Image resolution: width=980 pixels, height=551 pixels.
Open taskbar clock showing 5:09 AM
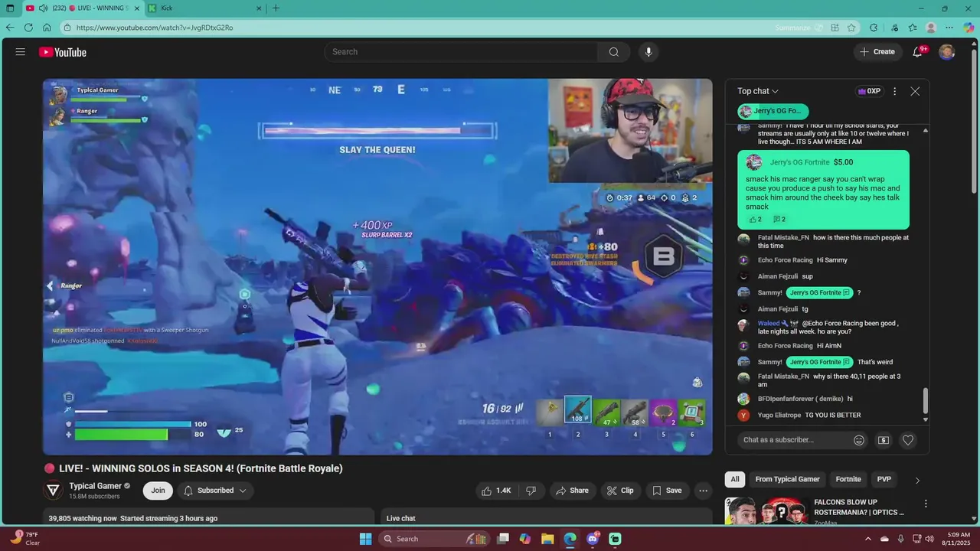(959, 539)
